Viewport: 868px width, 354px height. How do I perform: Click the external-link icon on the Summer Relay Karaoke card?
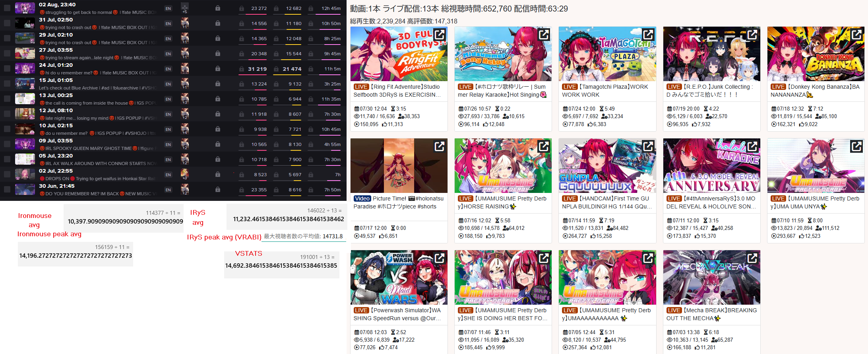[x=544, y=35]
